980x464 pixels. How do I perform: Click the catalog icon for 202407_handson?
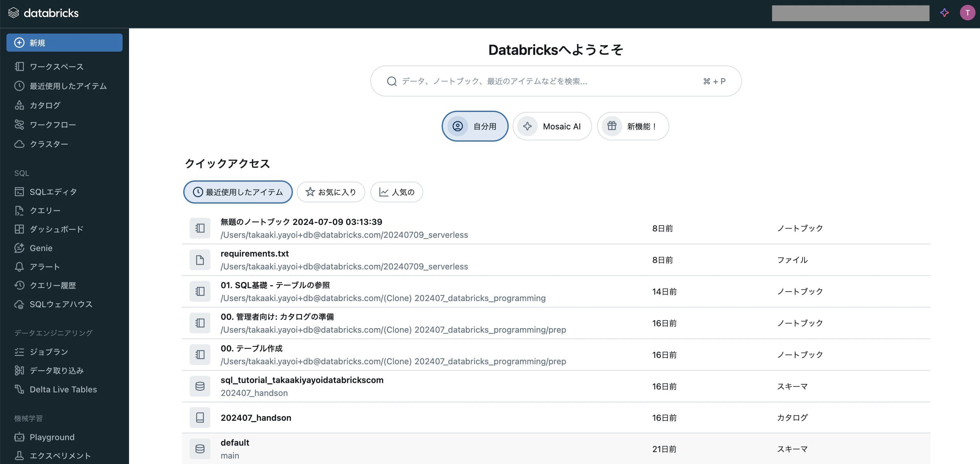(x=200, y=418)
